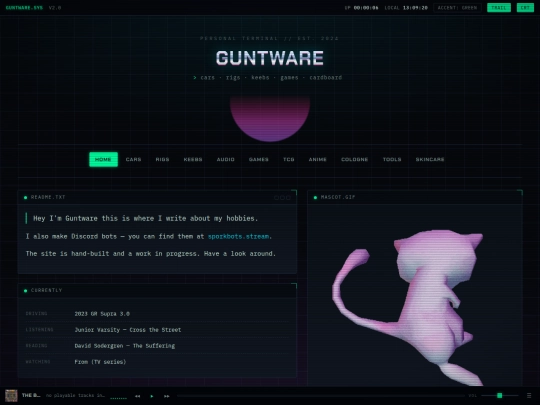Click the V2.0 version label

pos(55,8)
